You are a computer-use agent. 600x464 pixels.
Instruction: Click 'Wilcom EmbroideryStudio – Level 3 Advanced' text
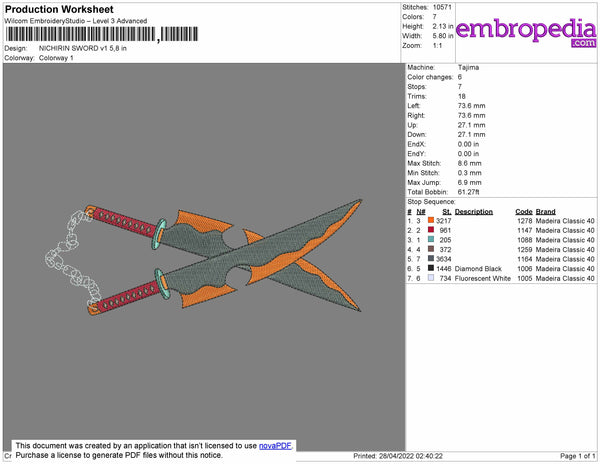[x=75, y=21]
